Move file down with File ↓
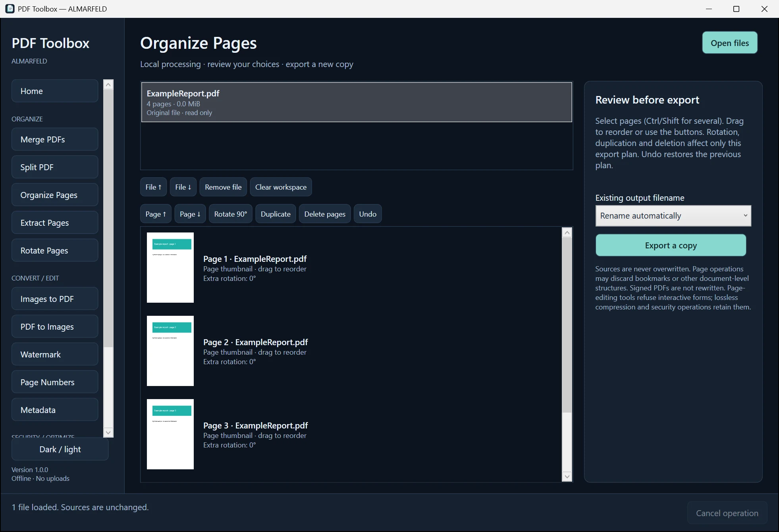The width and height of the screenshot is (779, 532). tap(183, 187)
